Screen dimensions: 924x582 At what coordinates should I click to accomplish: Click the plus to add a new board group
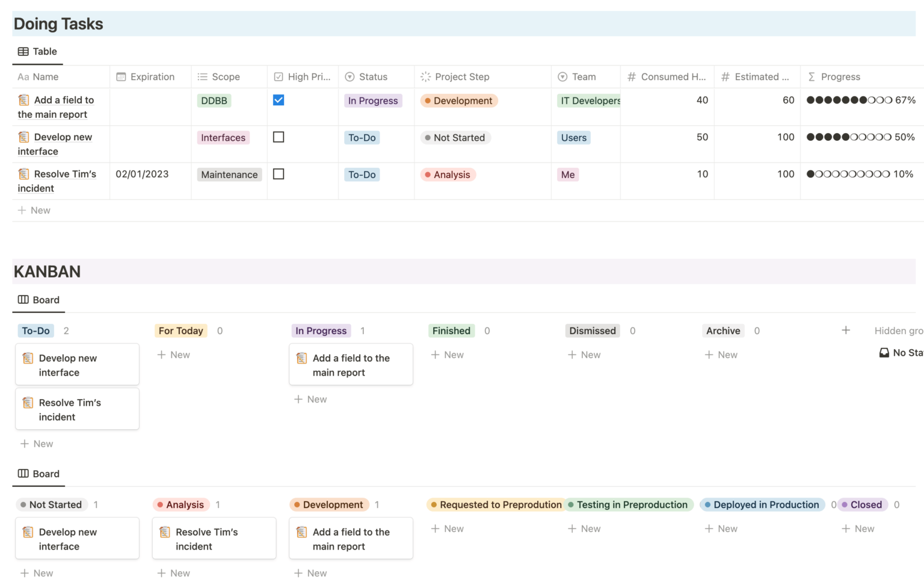tap(846, 330)
